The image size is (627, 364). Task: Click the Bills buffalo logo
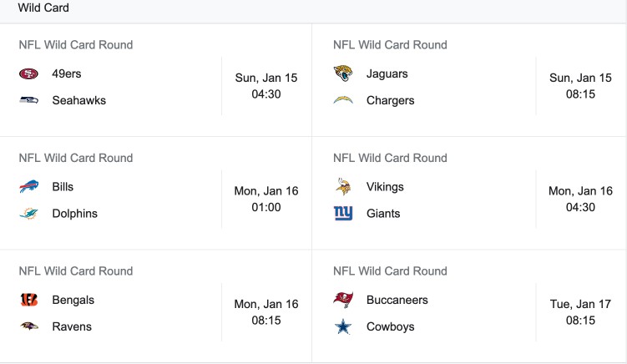[x=28, y=187]
